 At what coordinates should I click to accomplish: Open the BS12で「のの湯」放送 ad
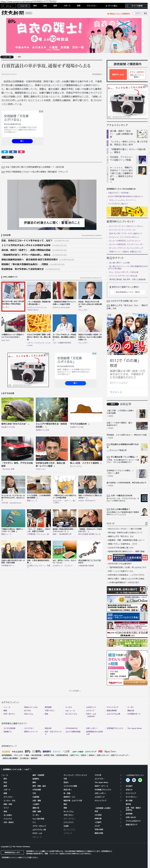(x=127, y=354)
